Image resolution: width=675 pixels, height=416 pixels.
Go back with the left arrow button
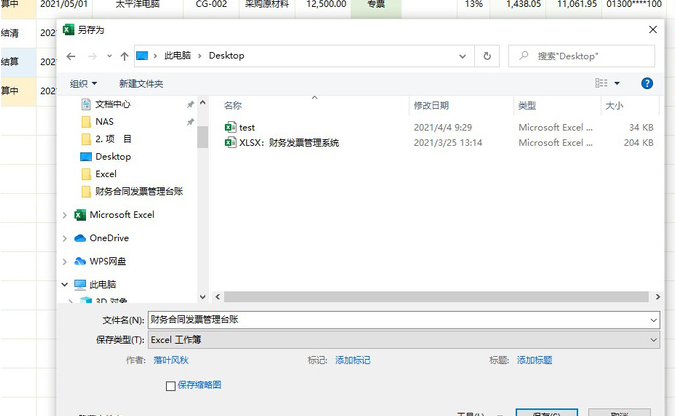coord(71,56)
